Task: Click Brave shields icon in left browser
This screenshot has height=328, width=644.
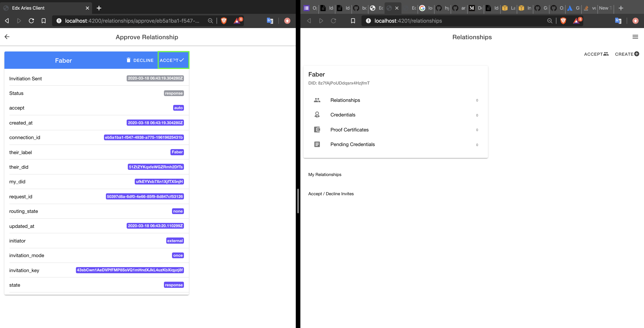Action: coord(224,21)
